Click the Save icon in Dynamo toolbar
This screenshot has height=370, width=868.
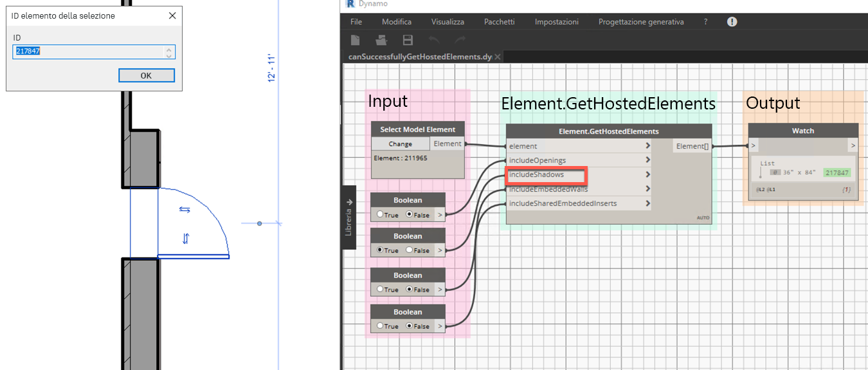pyautogui.click(x=408, y=40)
